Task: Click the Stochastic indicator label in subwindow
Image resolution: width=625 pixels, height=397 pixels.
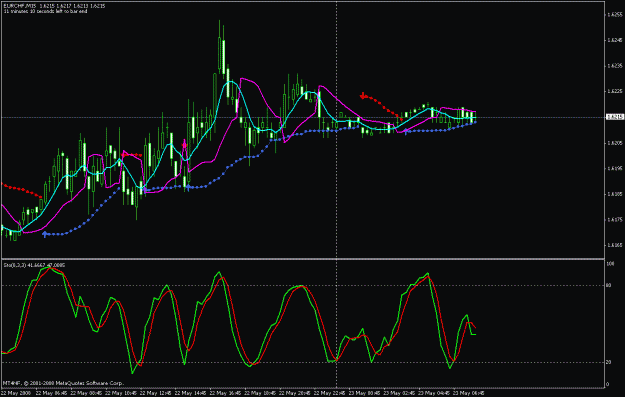Action: [34, 265]
